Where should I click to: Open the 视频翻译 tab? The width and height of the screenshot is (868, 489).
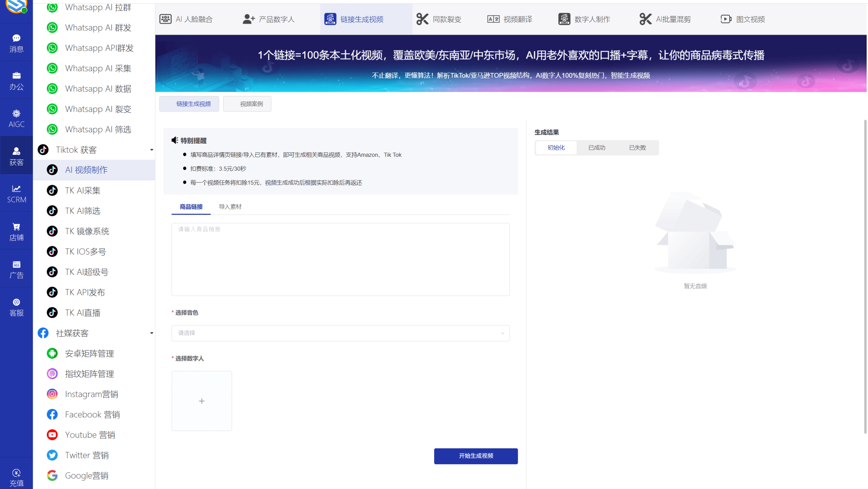(x=509, y=19)
